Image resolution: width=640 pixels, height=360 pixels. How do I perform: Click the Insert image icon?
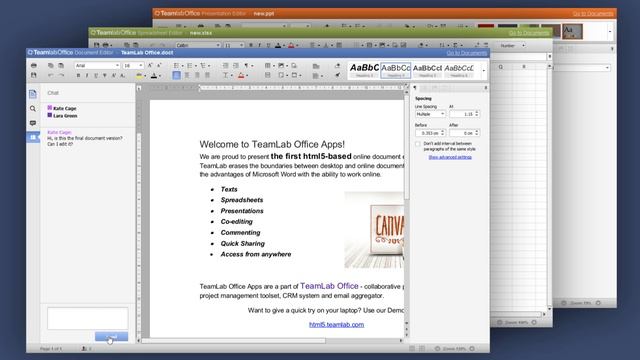[281, 65]
